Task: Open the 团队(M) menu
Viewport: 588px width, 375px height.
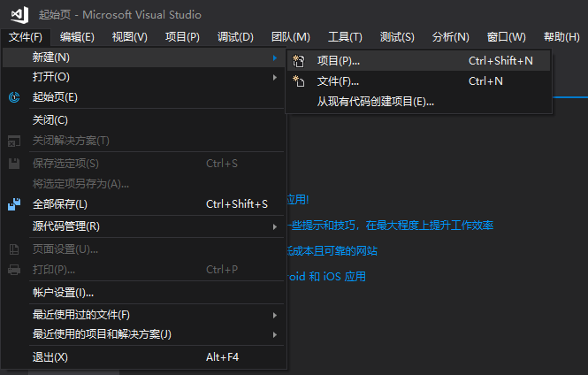Action: 291,37
